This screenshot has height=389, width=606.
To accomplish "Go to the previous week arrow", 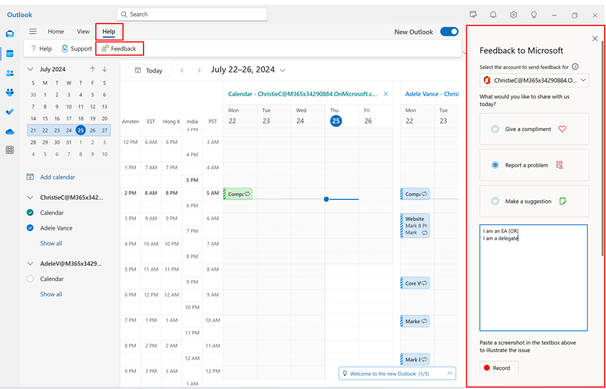I will pos(182,70).
